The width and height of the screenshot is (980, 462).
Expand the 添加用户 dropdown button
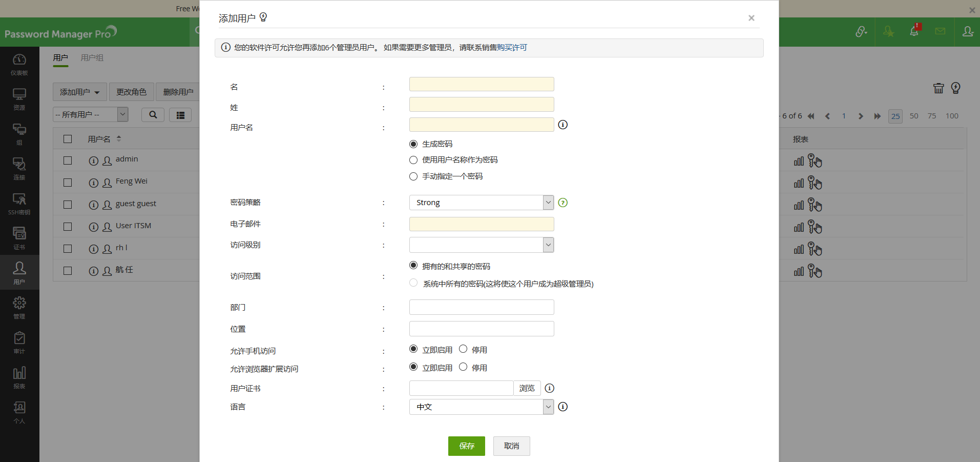coord(80,92)
